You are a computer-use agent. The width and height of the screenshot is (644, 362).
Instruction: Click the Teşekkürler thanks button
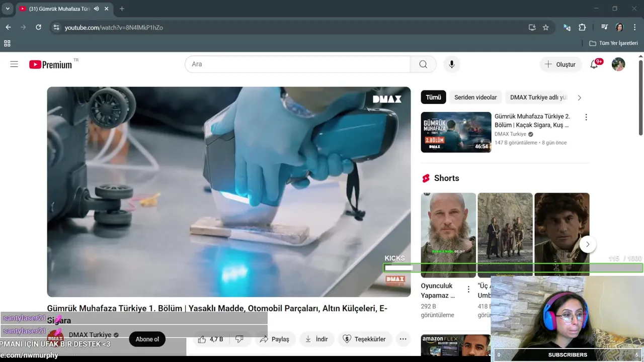pyautogui.click(x=364, y=339)
